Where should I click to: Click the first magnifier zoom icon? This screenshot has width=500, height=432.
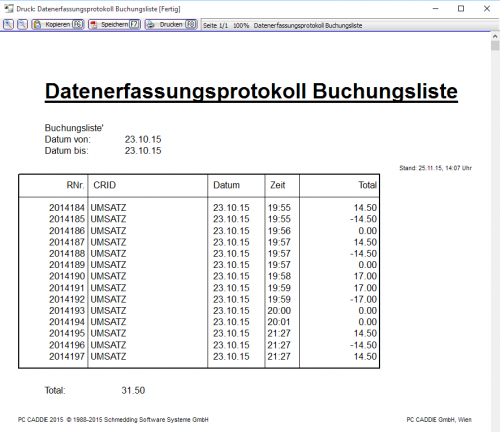click(8, 24)
